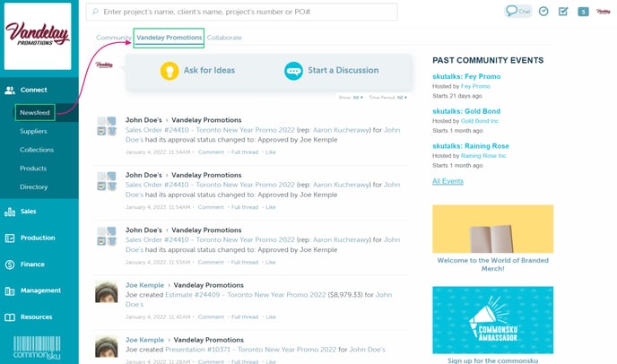The height and width of the screenshot is (364, 617).
Task: Click avatar of Joe Kemple's Estimate #24409 post
Action: pos(106,291)
